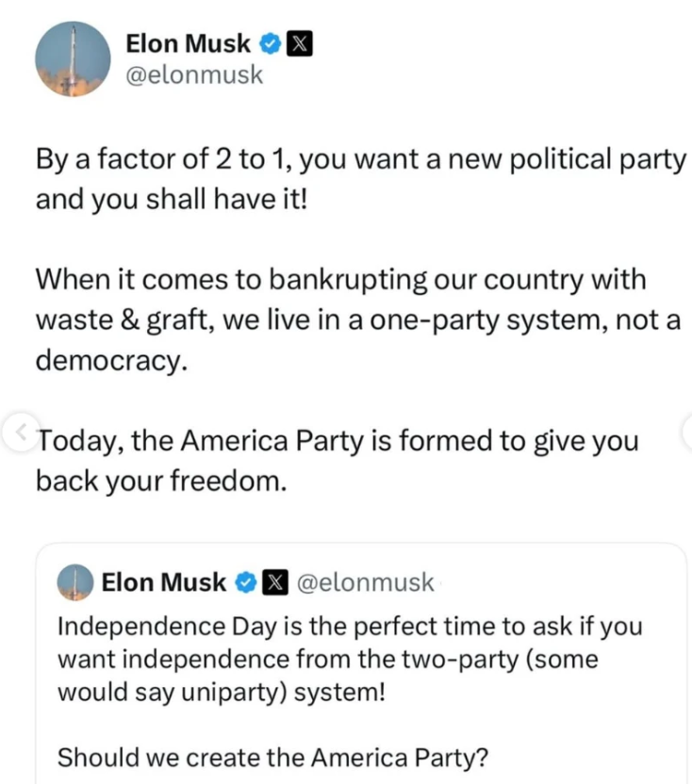The width and height of the screenshot is (692, 784).
Task: Open the Elon Musk profile name in the top header
Action: tap(189, 42)
